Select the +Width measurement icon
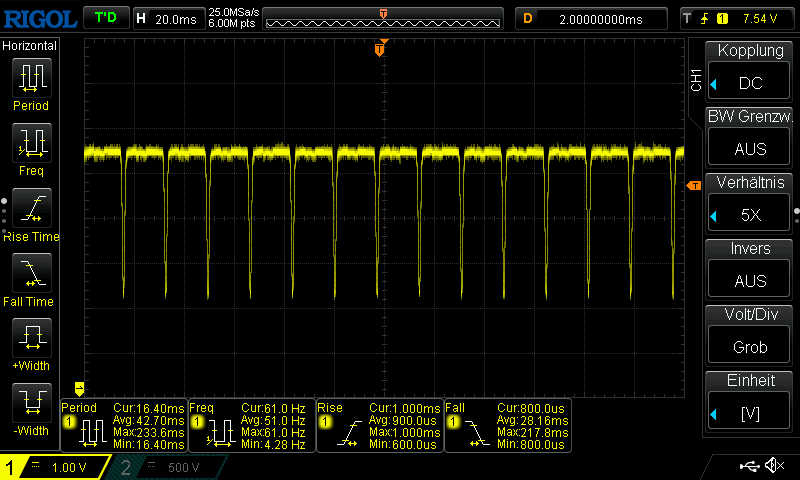The width and height of the screenshot is (800, 480). (x=31, y=340)
